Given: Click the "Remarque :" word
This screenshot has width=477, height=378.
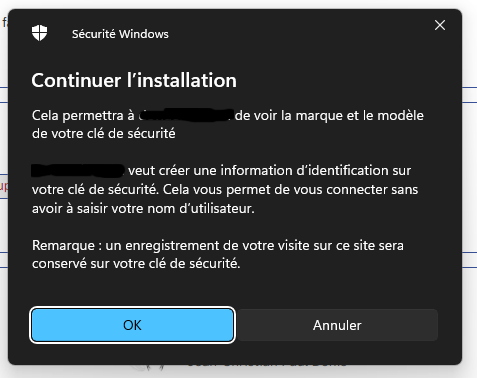Looking at the screenshot, I should [67, 245].
